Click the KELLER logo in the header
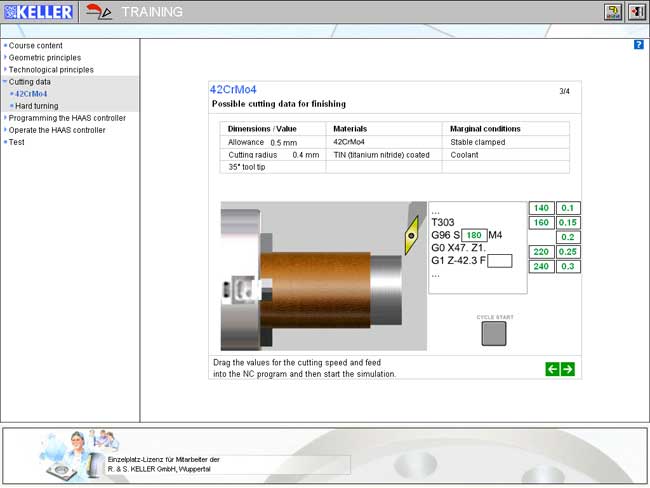This screenshot has height=488, width=650. 39,12
